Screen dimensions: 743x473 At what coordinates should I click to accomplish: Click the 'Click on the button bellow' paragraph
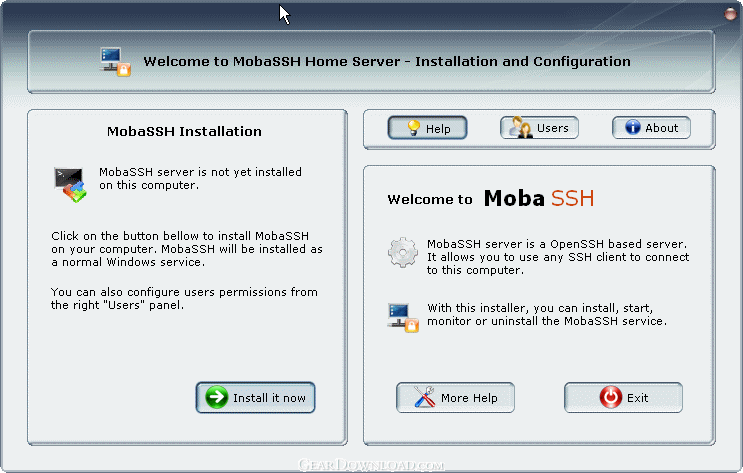tap(187, 249)
